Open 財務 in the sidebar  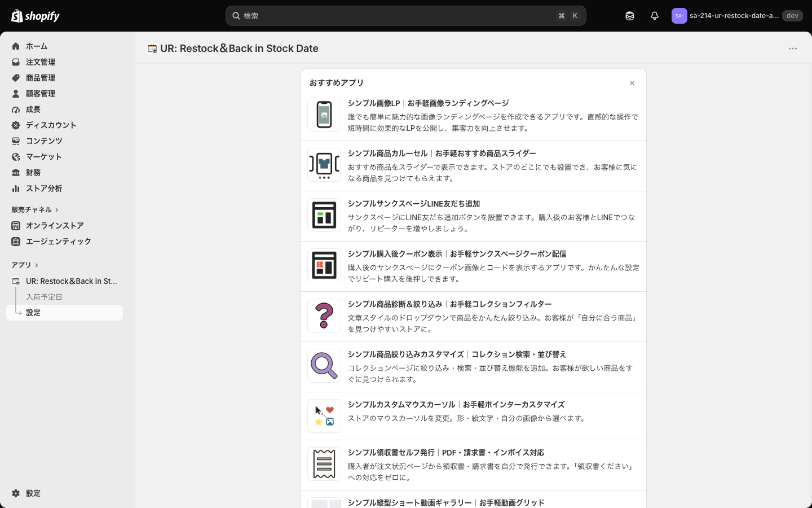click(64, 173)
